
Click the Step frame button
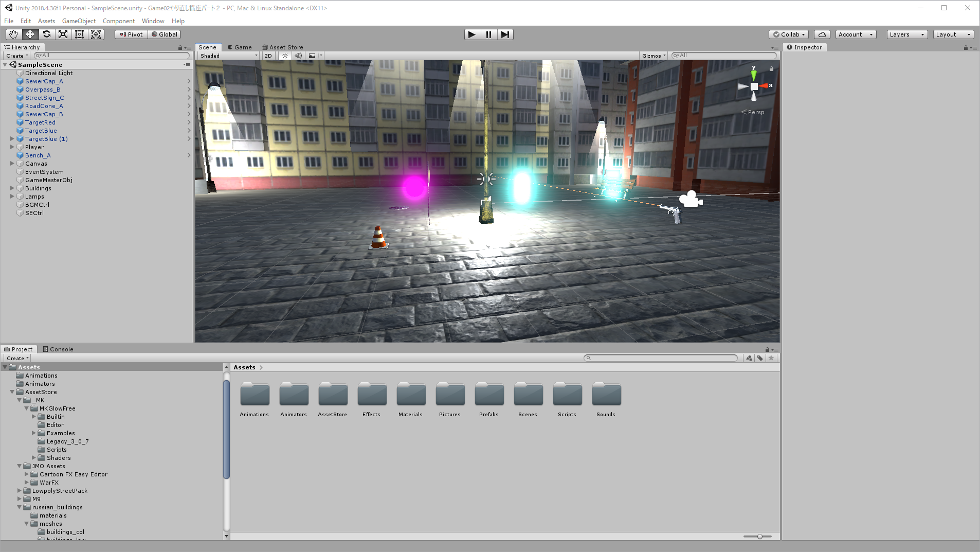505,34
